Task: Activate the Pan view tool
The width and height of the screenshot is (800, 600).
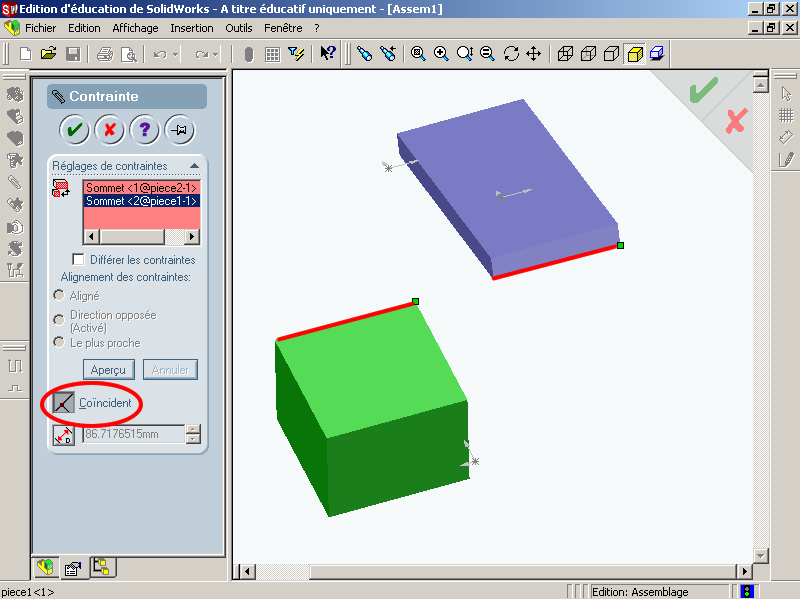Action: click(534, 53)
